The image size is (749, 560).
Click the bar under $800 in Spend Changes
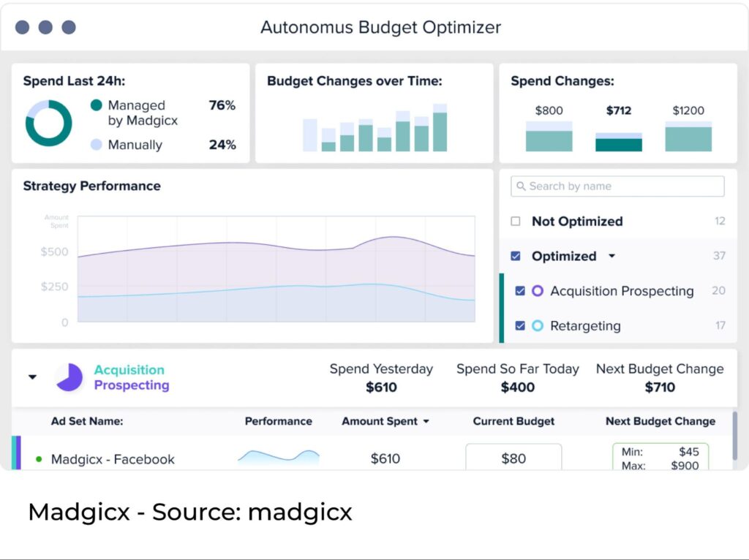point(549,137)
